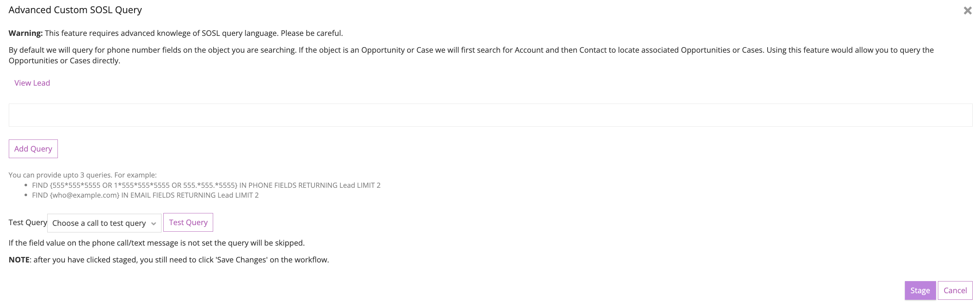The width and height of the screenshot is (980, 306).
Task: Run the query with the Test Query button
Action: click(x=188, y=223)
